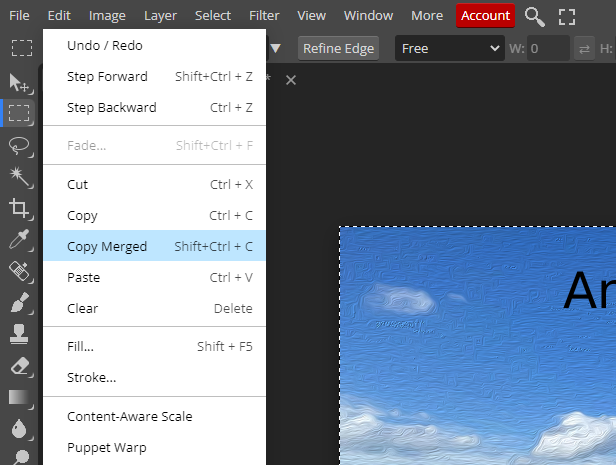Expand the dropdown arrow before Refine Edge
This screenshot has height=465, width=616.
(x=276, y=49)
